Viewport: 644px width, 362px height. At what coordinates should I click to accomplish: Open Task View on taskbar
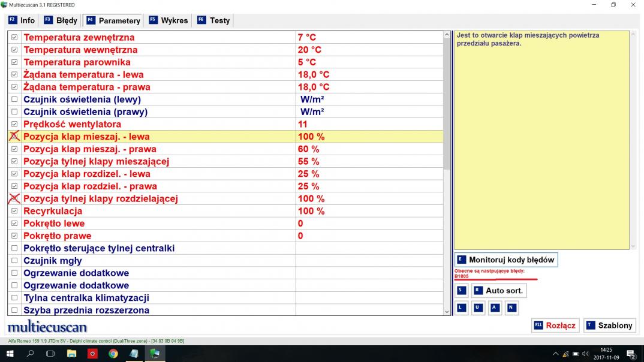coord(50,354)
